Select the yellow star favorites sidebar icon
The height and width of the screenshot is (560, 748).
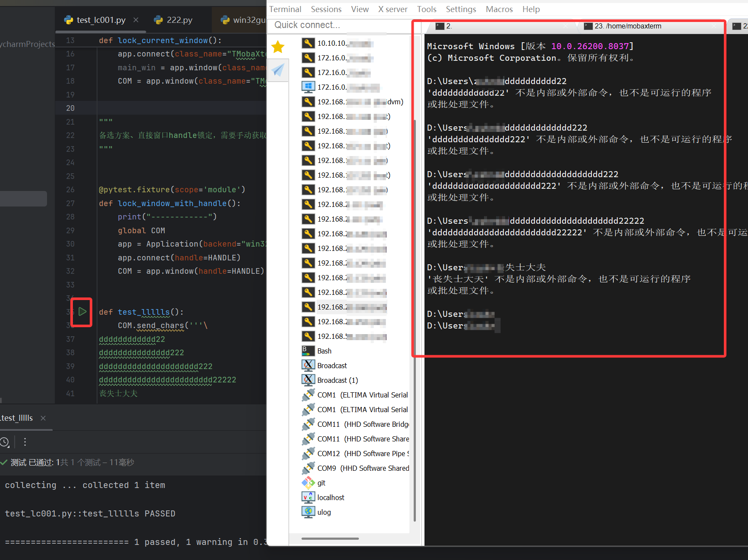pyautogui.click(x=278, y=47)
